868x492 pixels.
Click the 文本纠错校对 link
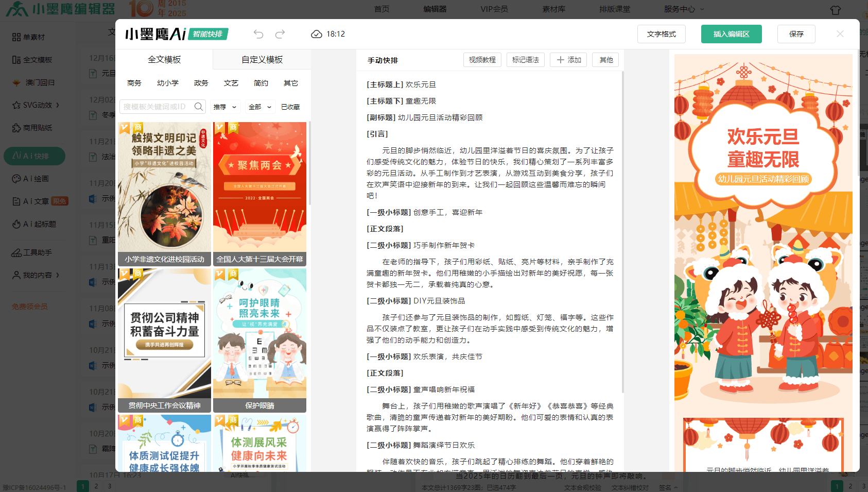[630, 487]
